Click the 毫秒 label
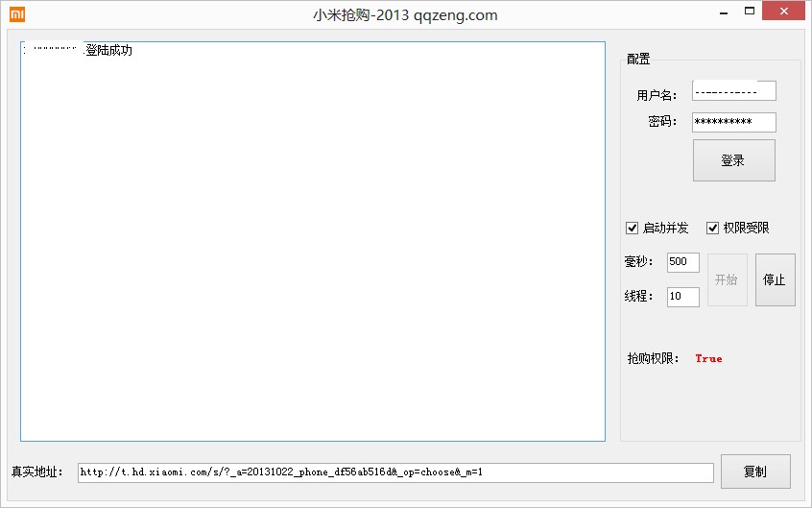This screenshot has width=812, height=508. (638, 261)
